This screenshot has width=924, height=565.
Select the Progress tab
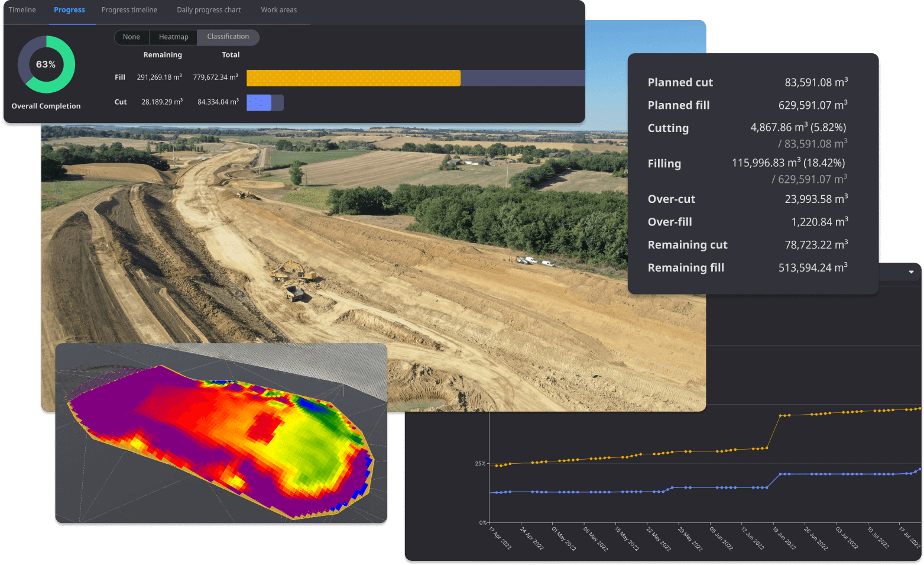(x=69, y=10)
